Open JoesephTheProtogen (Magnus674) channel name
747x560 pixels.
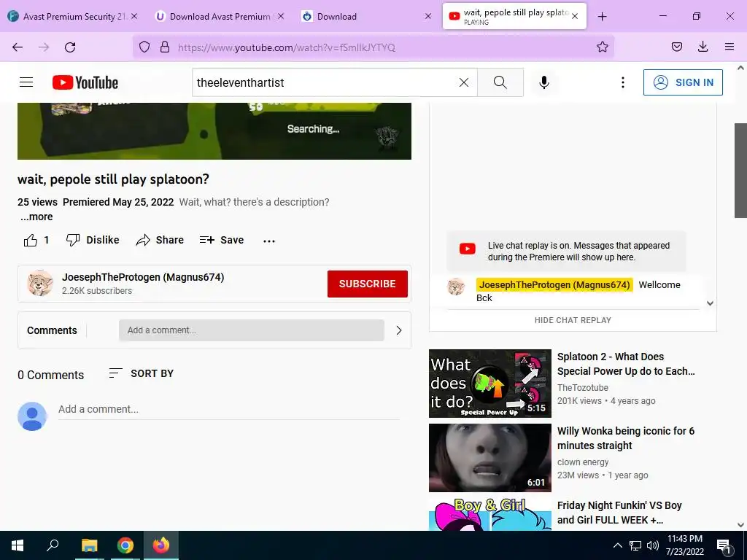(143, 277)
